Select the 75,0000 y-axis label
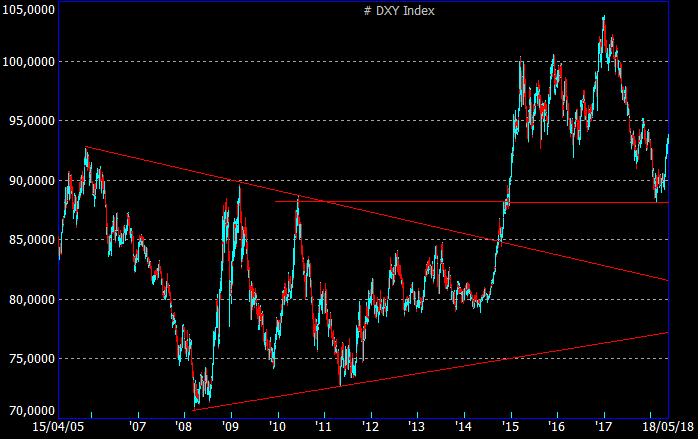 pyautogui.click(x=32, y=358)
